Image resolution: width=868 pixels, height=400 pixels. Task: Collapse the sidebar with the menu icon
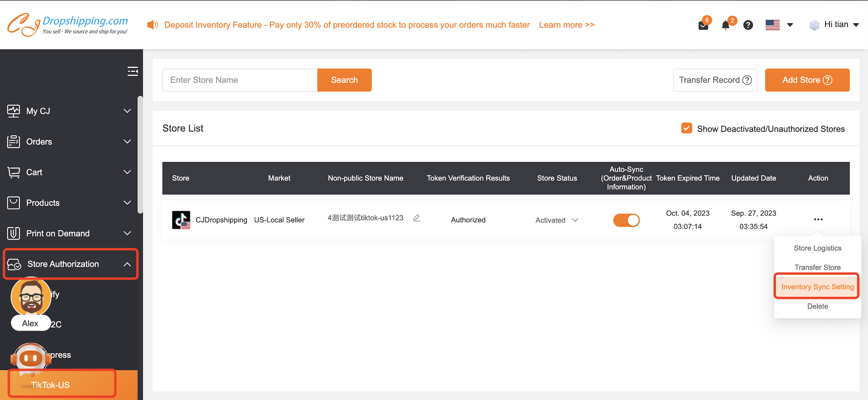[x=133, y=71]
